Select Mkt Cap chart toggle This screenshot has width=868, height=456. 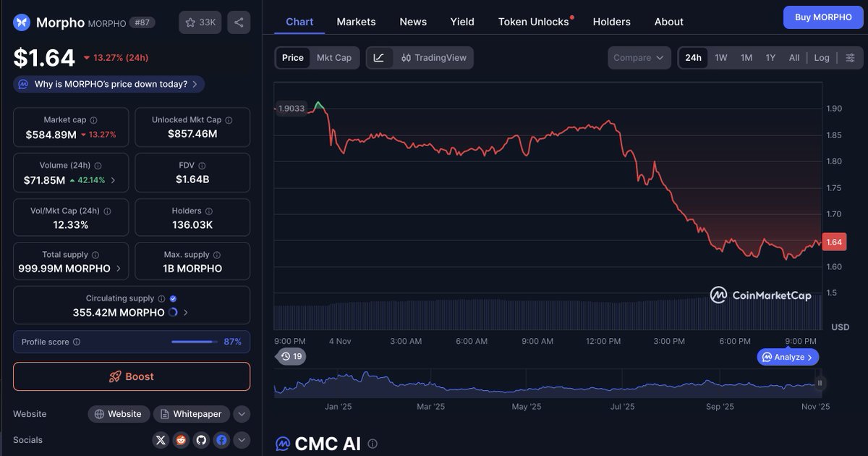click(x=334, y=58)
